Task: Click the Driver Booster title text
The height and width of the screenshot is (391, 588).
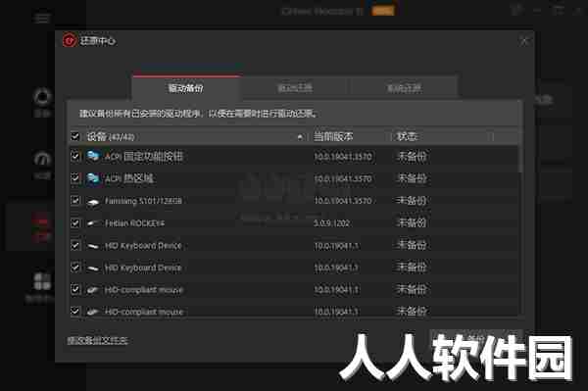Action: click(x=322, y=11)
